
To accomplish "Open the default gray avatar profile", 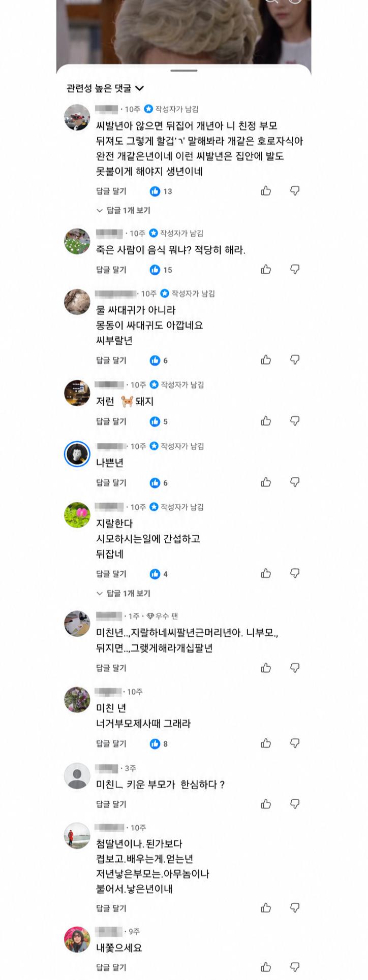I will (x=77, y=775).
